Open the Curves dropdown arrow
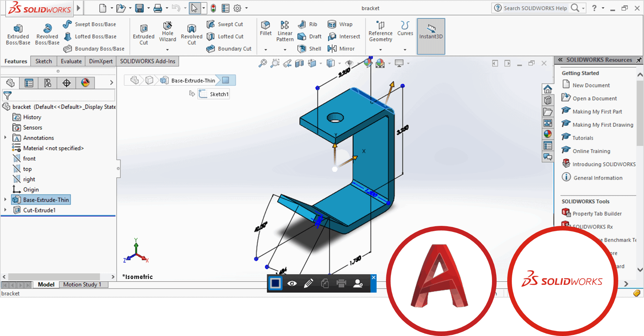The width and height of the screenshot is (644, 336). 405,50
